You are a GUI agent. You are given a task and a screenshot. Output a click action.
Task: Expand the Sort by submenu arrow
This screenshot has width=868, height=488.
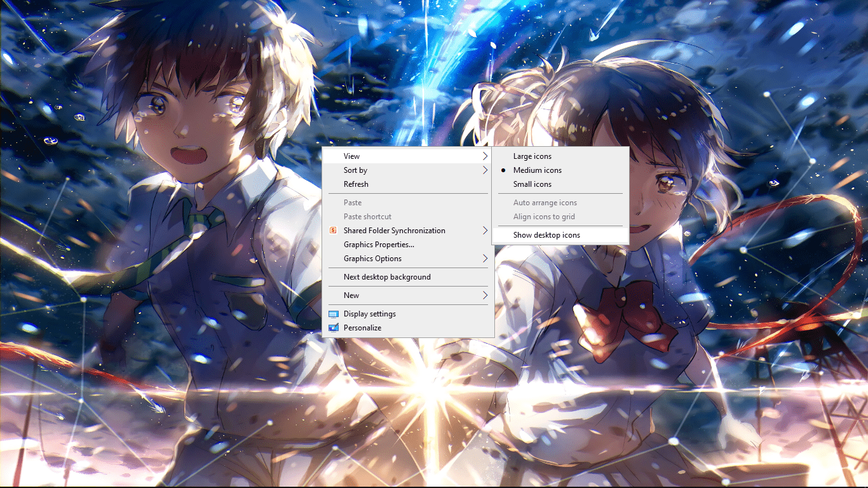pyautogui.click(x=485, y=170)
